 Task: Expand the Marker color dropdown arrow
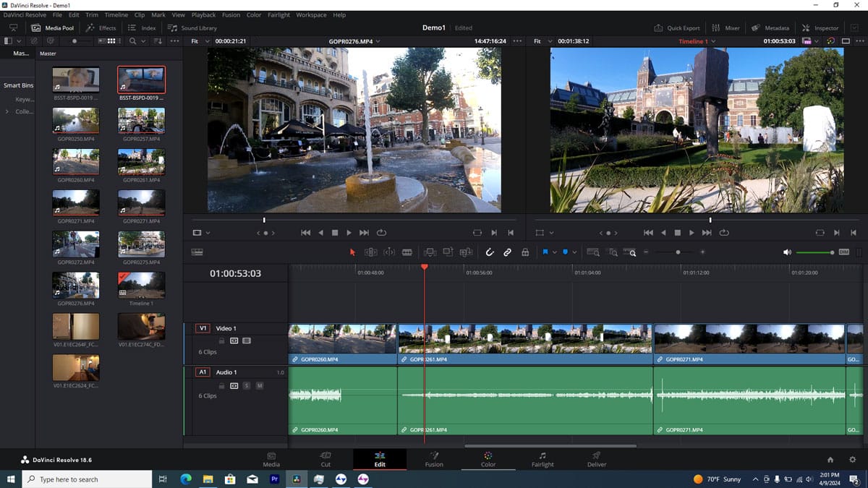pyautogui.click(x=574, y=252)
